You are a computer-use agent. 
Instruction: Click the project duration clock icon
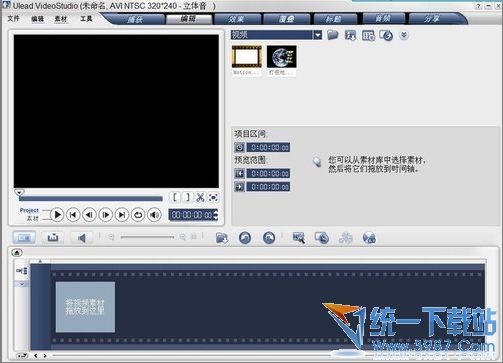[x=239, y=147]
